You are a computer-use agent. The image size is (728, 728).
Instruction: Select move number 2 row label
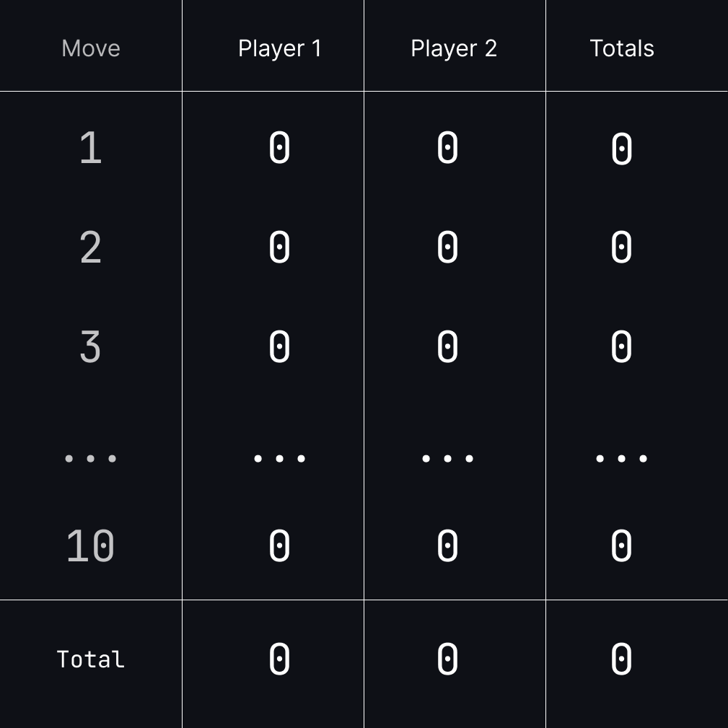91,247
